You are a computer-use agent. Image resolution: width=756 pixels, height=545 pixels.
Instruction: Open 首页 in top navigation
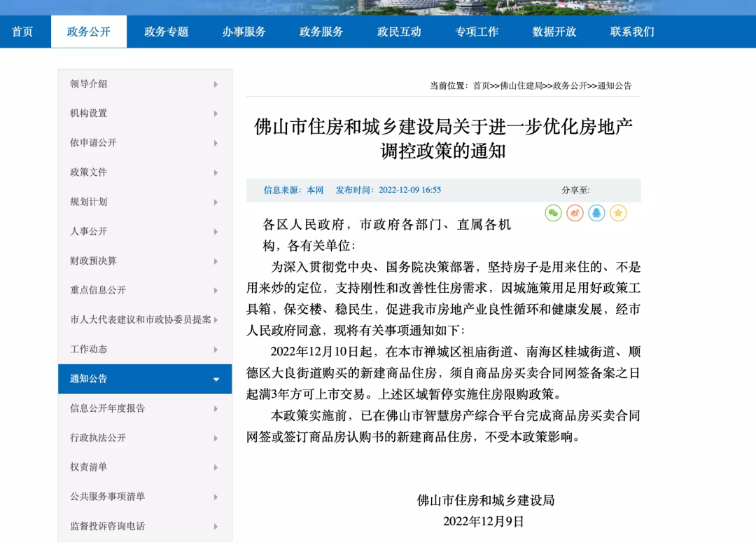pyautogui.click(x=22, y=32)
